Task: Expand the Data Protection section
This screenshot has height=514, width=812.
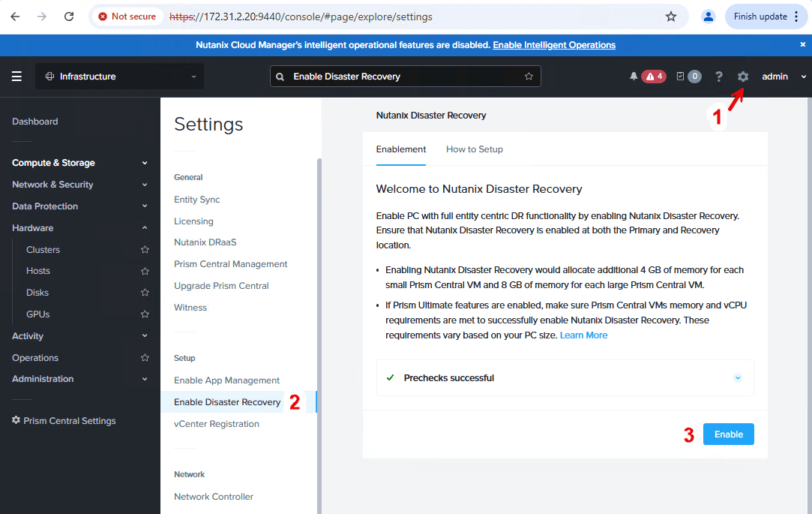Action: click(79, 206)
